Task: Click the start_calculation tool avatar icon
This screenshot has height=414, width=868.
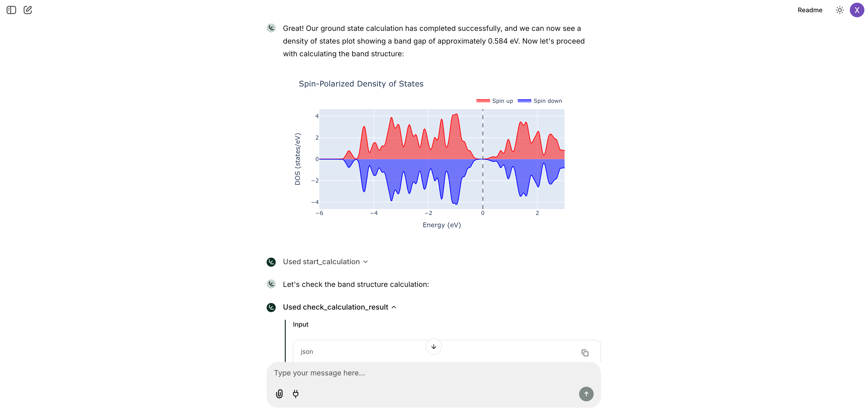Action: (x=271, y=262)
